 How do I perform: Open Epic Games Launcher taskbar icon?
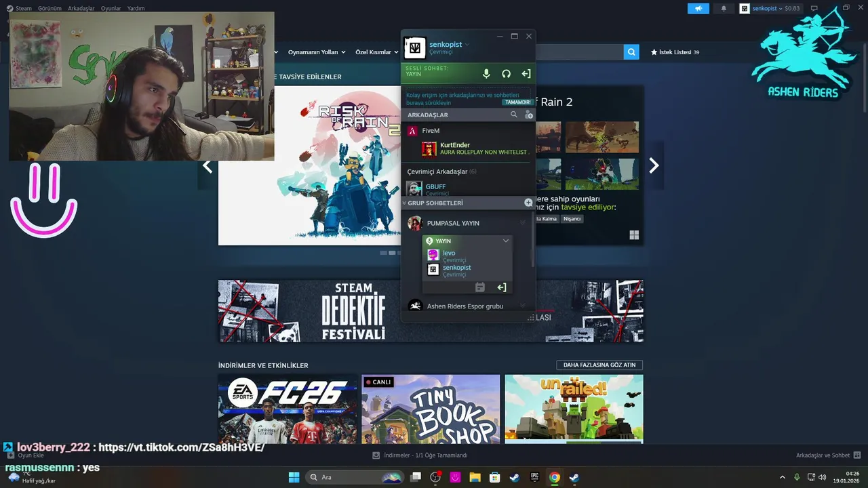(x=534, y=477)
